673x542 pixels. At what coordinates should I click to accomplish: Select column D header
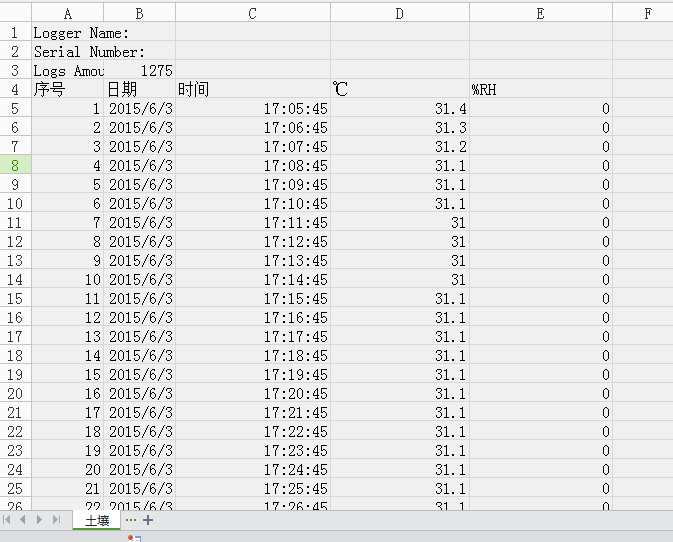[x=399, y=13]
